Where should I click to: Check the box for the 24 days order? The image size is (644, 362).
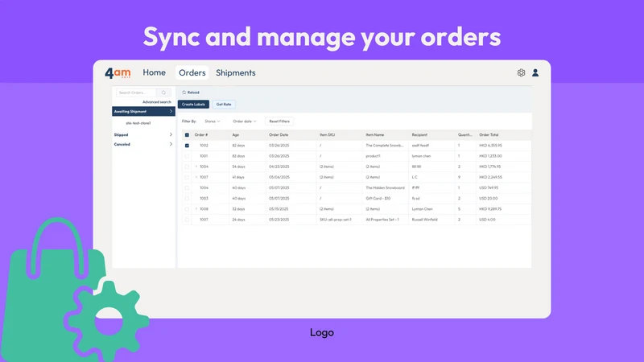click(187, 220)
